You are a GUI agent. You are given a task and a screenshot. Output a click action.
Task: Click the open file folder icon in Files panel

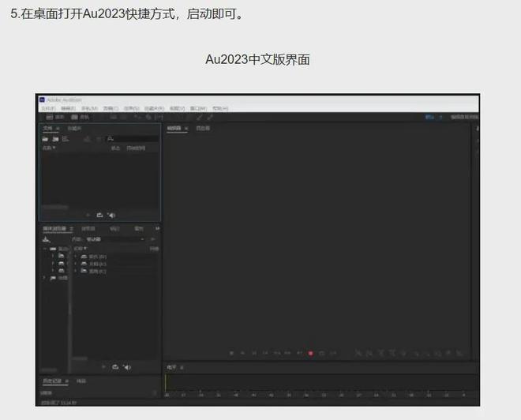[x=45, y=139]
